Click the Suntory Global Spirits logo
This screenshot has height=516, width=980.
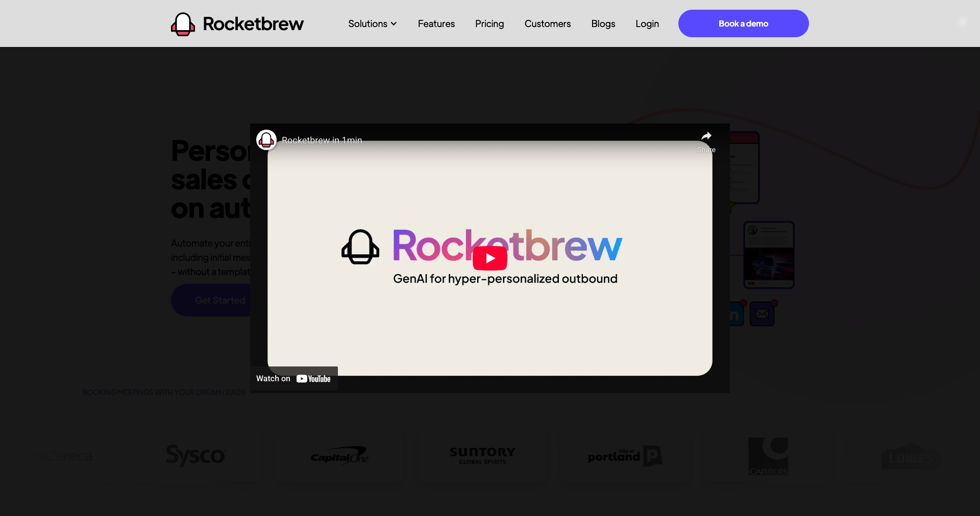tap(482, 455)
